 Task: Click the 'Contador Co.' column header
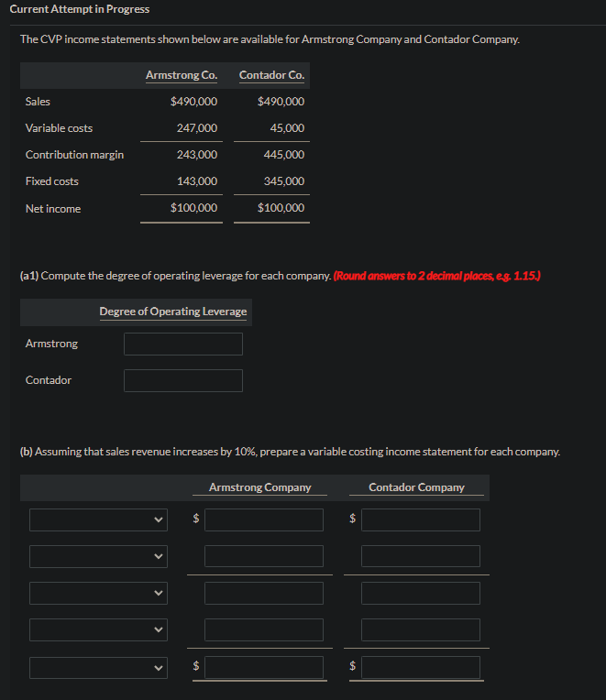coord(271,75)
